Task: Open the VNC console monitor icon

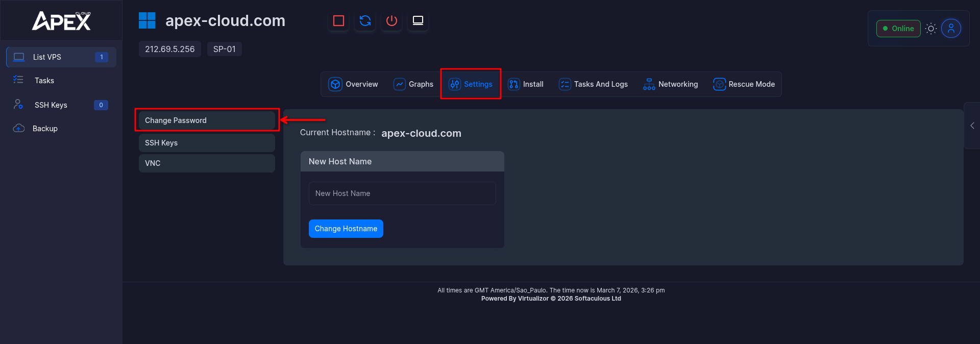Action: coord(418,21)
